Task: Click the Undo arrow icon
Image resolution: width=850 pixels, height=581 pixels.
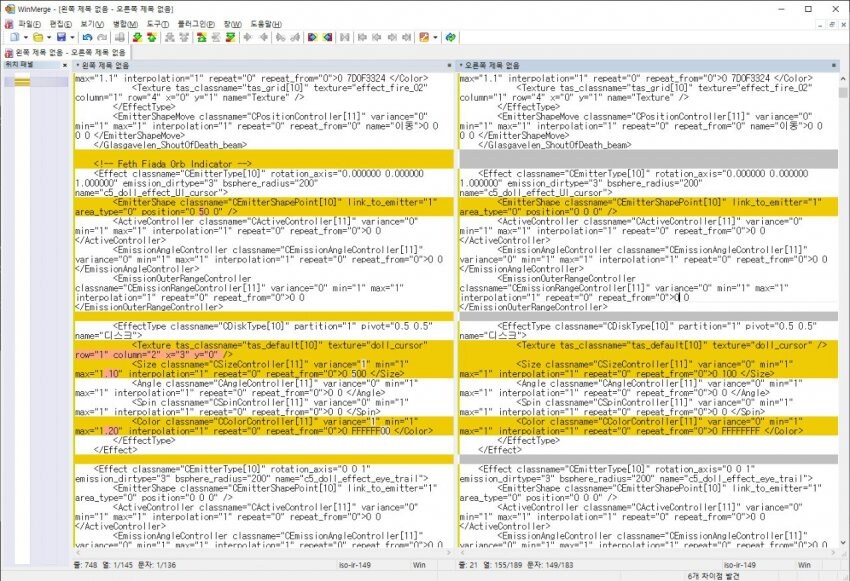Action: coord(87,37)
